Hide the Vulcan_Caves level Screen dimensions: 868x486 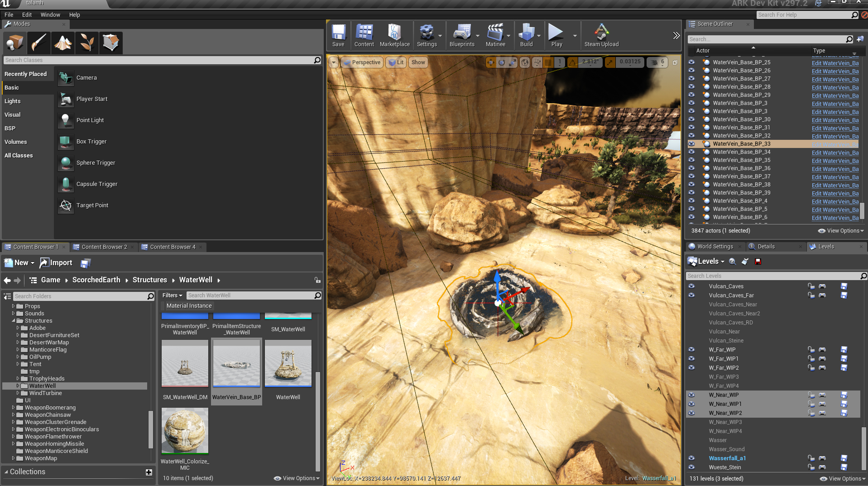coord(691,286)
